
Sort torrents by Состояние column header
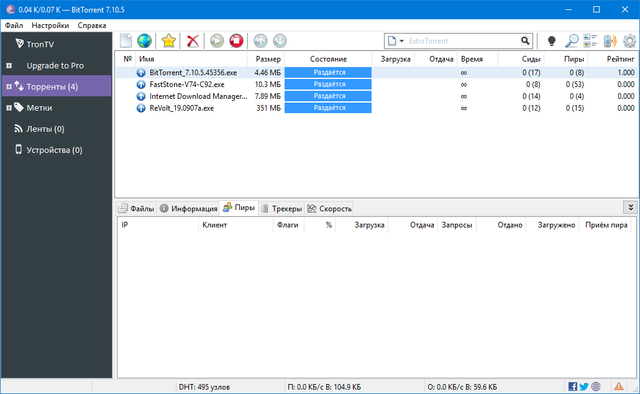click(x=328, y=59)
